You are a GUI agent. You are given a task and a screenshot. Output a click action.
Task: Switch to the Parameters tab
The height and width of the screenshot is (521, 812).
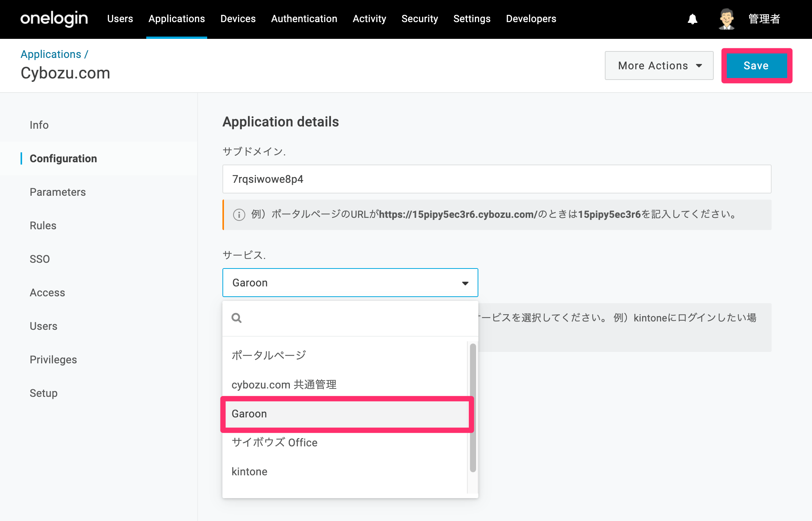58,192
